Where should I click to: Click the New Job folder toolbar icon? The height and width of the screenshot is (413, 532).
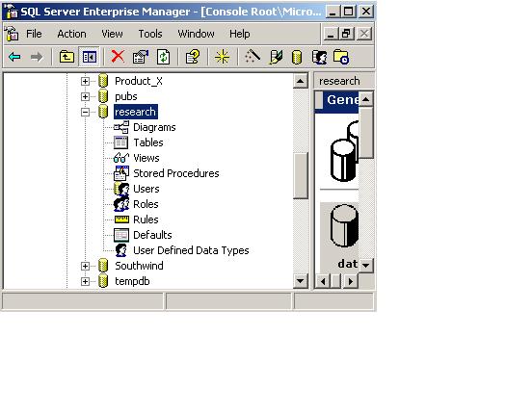coord(341,57)
